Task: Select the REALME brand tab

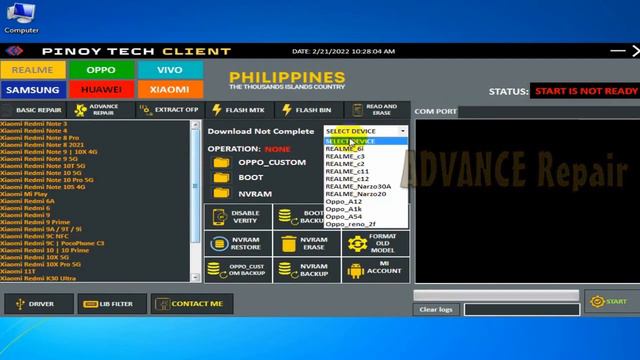Action: (x=33, y=70)
